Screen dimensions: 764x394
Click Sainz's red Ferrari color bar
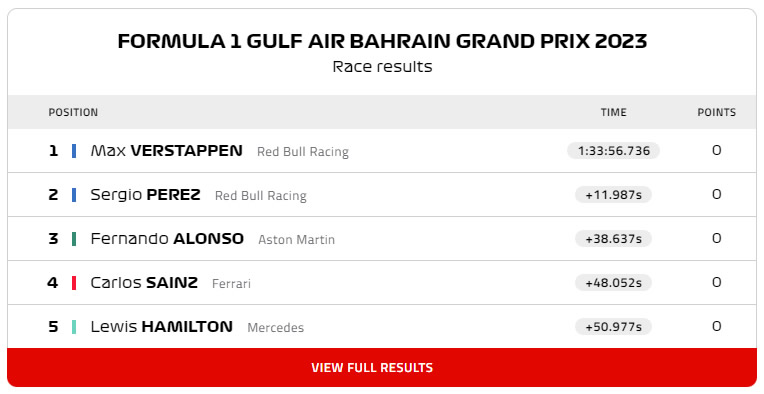click(x=74, y=283)
